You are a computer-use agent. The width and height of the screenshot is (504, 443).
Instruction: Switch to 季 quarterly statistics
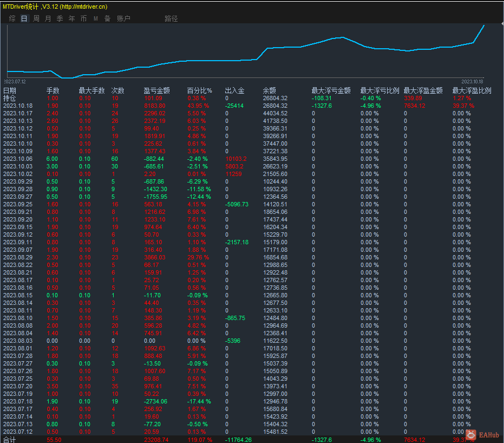point(60,18)
